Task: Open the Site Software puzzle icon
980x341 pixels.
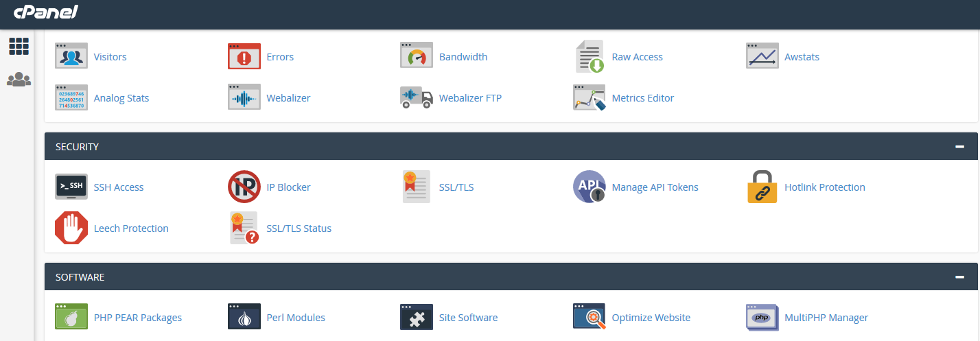Action: pyautogui.click(x=417, y=317)
